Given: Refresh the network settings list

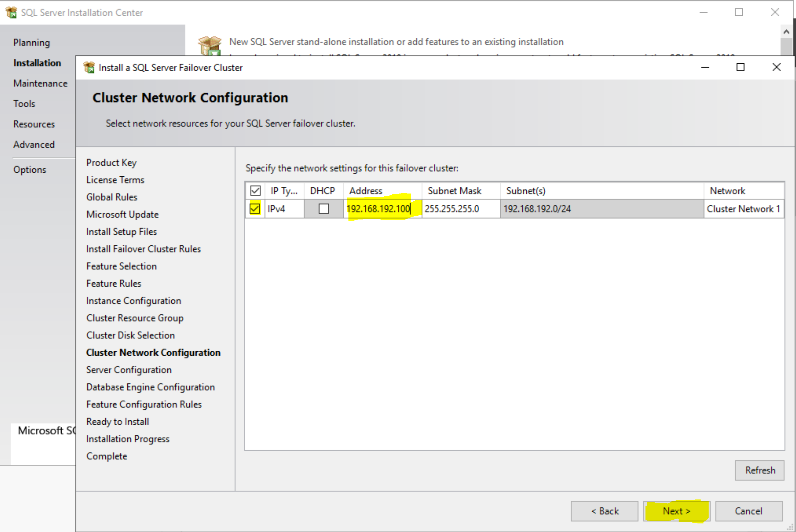Looking at the screenshot, I should click(760, 470).
